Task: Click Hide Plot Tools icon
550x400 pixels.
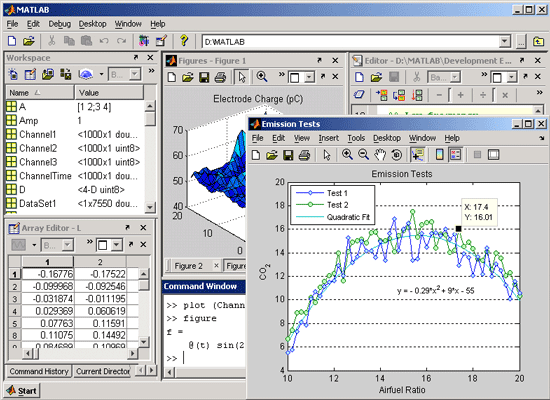Action: [477, 155]
